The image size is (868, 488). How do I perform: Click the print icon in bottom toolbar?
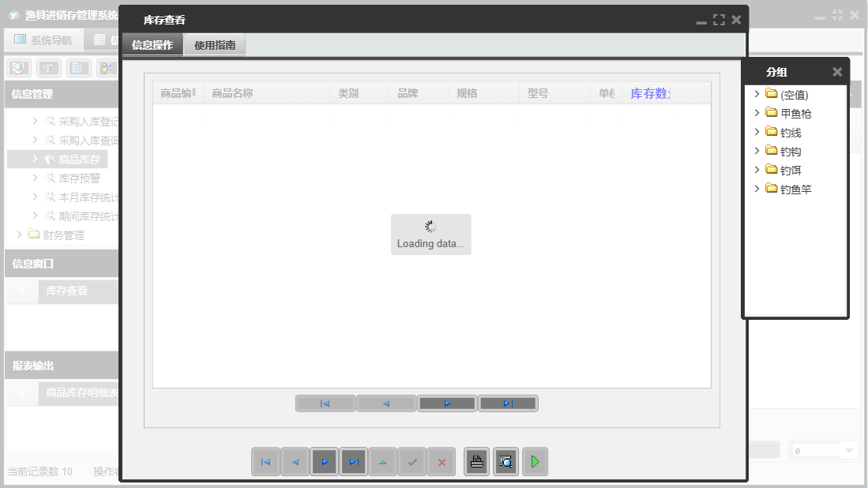click(x=476, y=462)
